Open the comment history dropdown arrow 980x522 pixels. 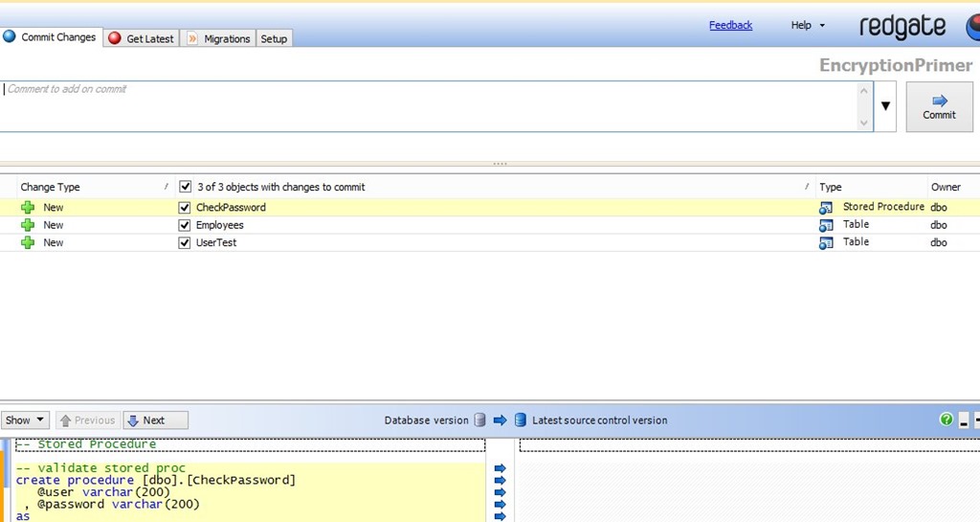click(886, 106)
